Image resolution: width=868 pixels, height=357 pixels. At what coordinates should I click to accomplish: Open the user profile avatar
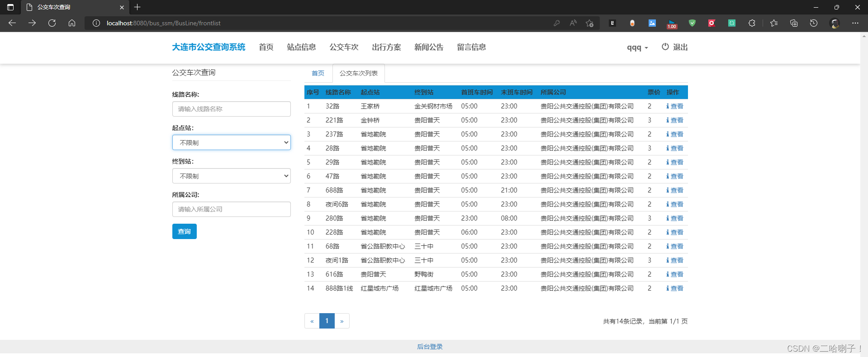coord(835,23)
